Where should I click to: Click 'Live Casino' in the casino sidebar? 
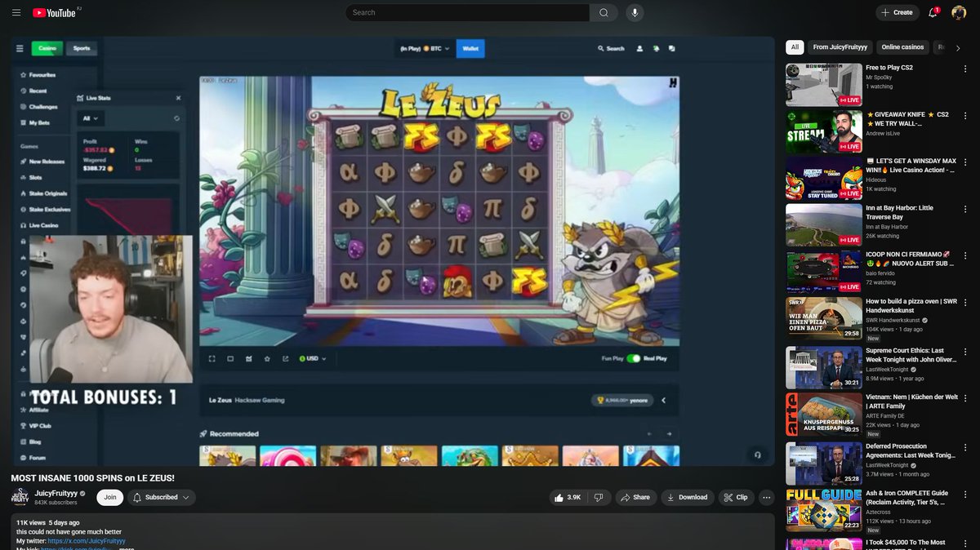(38, 225)
